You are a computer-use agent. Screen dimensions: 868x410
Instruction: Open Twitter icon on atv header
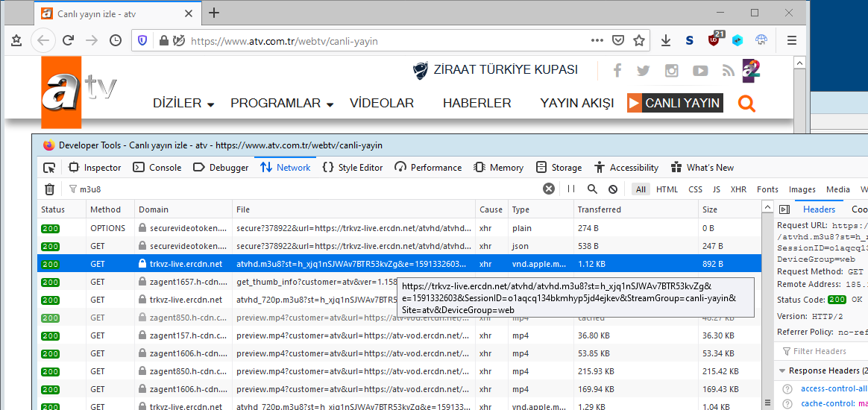click(644, 71)
